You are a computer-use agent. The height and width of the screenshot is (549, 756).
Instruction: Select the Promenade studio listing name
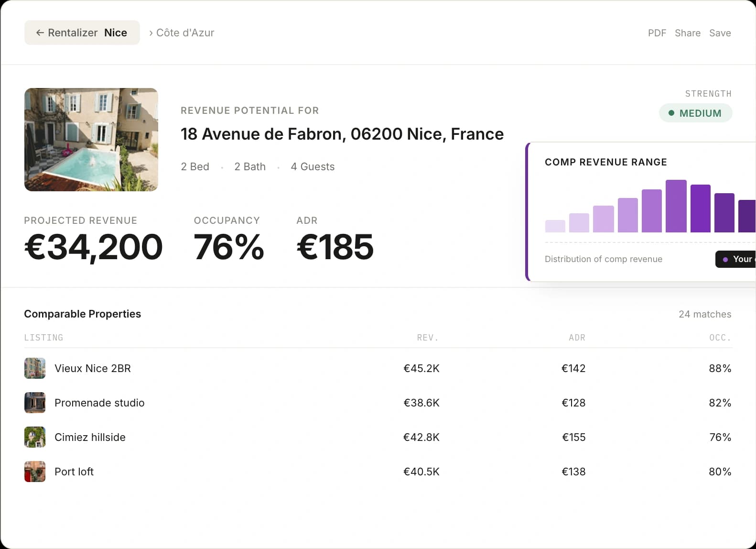tap(99, 403)
